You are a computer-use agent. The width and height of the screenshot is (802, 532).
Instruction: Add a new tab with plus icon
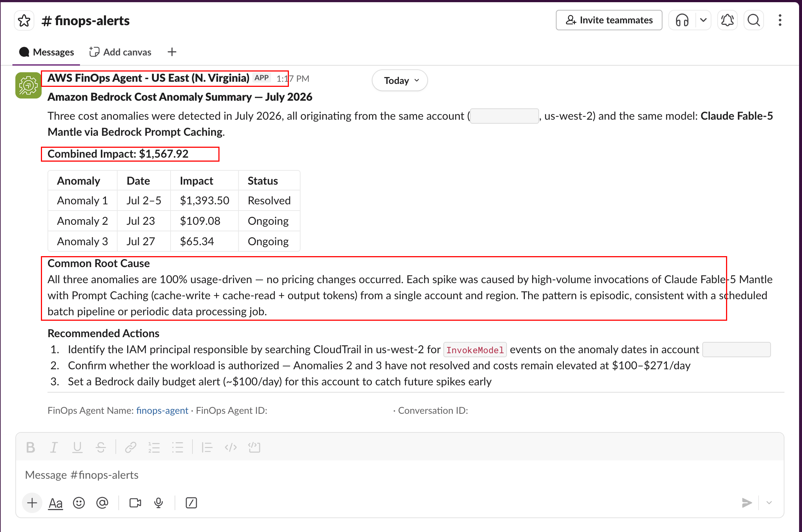point(172,52)
